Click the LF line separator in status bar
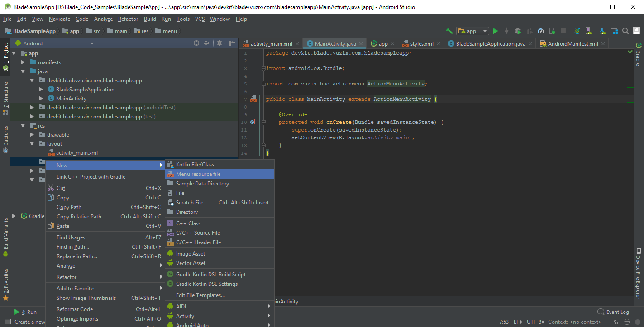Viewport: 644px width, 327px height. pos(517,322)
